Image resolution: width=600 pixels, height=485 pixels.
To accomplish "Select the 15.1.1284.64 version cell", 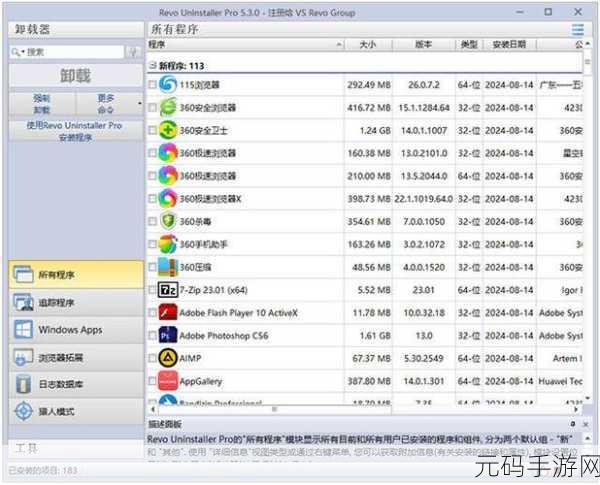I will click(x=424, y=108).
